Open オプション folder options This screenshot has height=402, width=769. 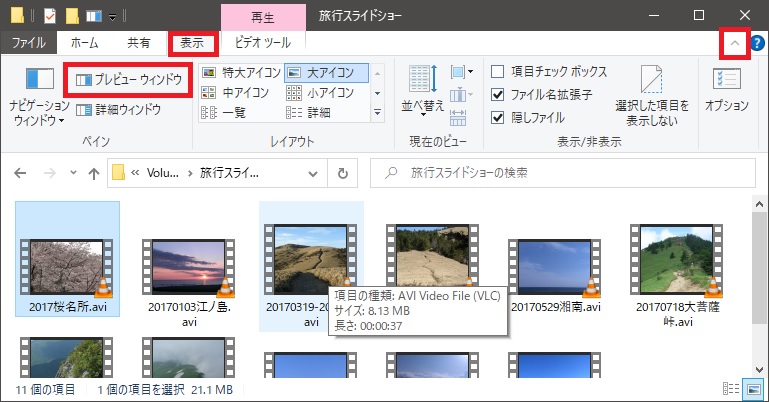point(726,91)
